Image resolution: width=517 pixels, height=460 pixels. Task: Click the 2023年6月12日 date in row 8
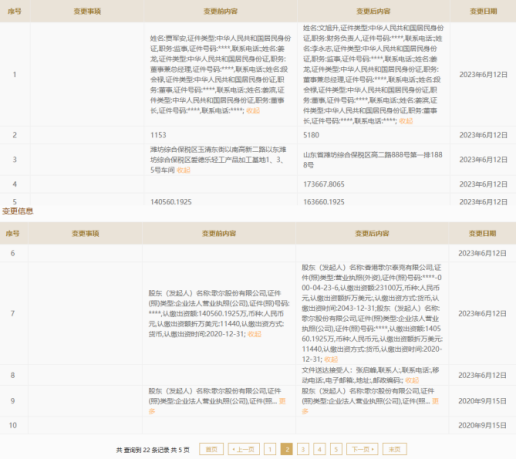tap(482, 375)
